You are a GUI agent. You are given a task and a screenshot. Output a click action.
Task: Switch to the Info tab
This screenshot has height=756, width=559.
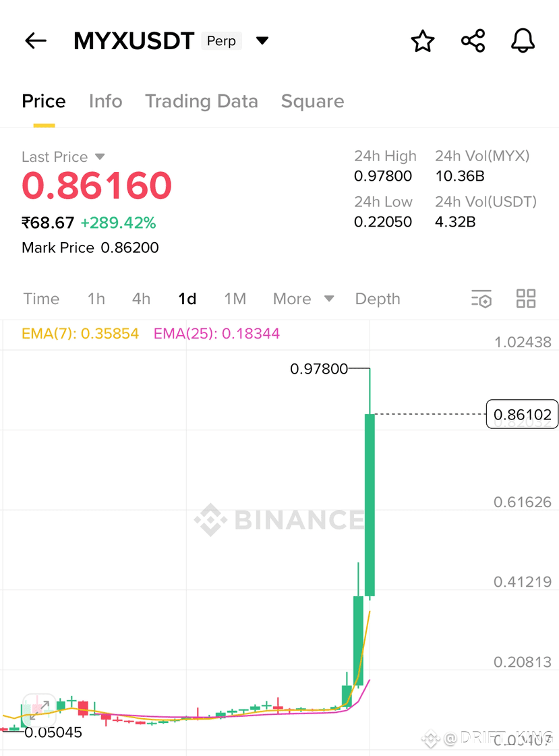pyautogui.click(x=106, y=101)
